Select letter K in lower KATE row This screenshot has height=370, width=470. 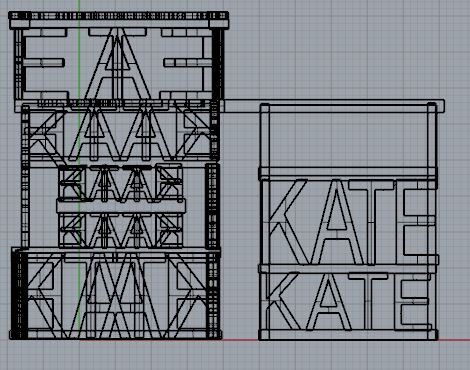tap(284, 302)
